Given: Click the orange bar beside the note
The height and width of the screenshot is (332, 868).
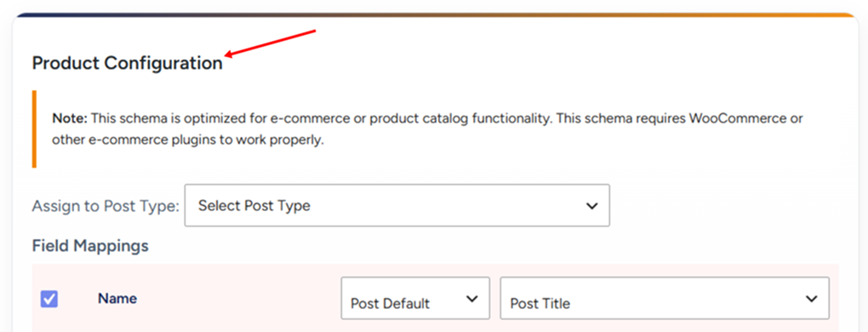Looking at the screenshot, I should pos(34,129).
